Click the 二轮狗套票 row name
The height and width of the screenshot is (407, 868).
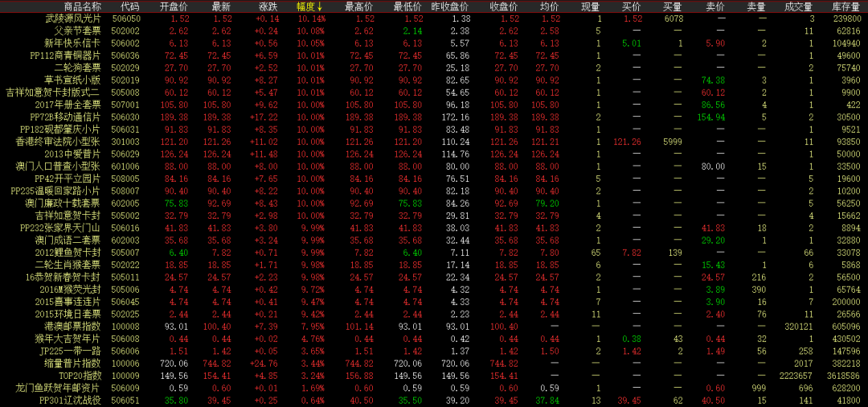78,68
